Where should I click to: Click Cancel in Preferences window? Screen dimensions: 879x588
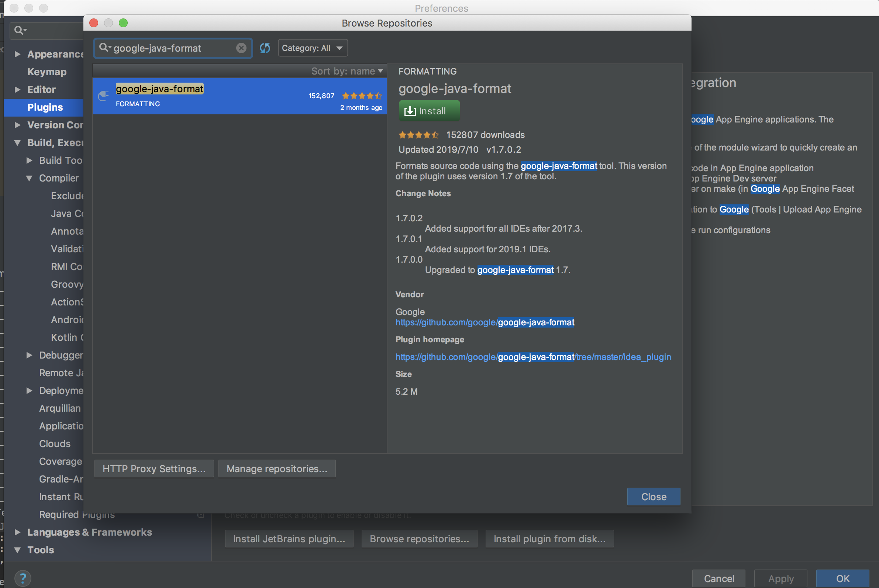(x=718, y=578)
